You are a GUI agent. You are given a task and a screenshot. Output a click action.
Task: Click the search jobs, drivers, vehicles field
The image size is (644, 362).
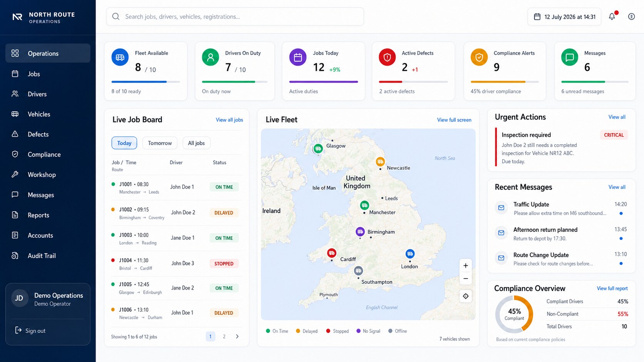[235, 17]
